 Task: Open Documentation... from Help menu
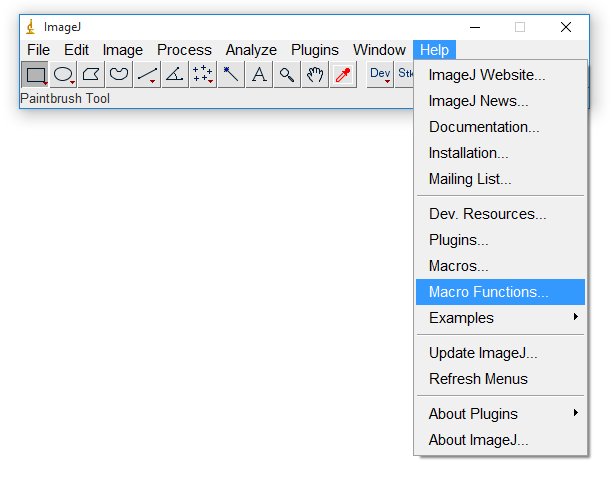(500, 127)
